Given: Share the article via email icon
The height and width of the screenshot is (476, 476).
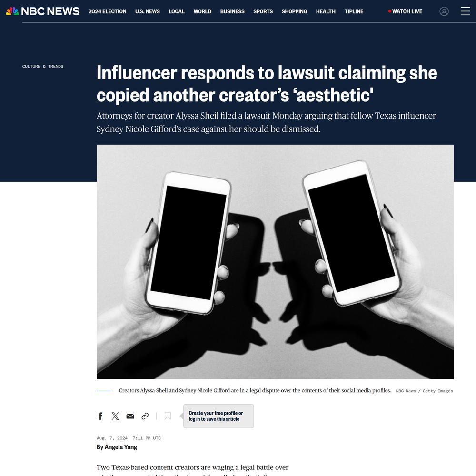Looking at the screenshot, I should click(x=130, y=416).
